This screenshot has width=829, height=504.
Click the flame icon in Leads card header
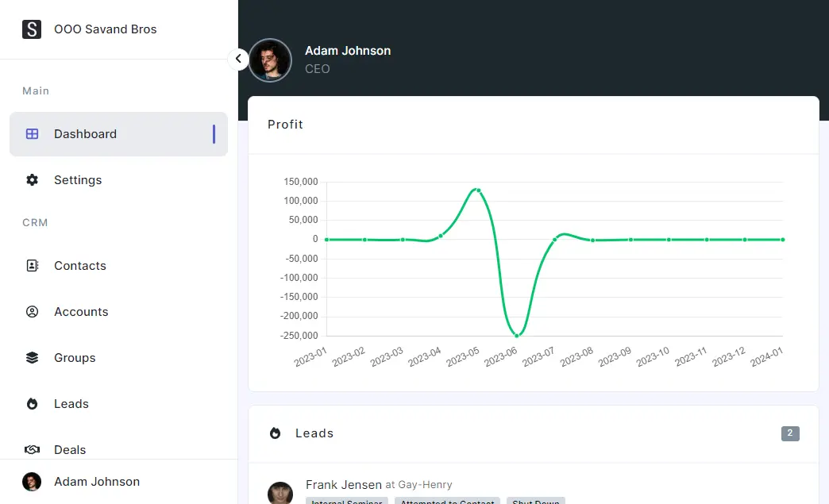275,433
